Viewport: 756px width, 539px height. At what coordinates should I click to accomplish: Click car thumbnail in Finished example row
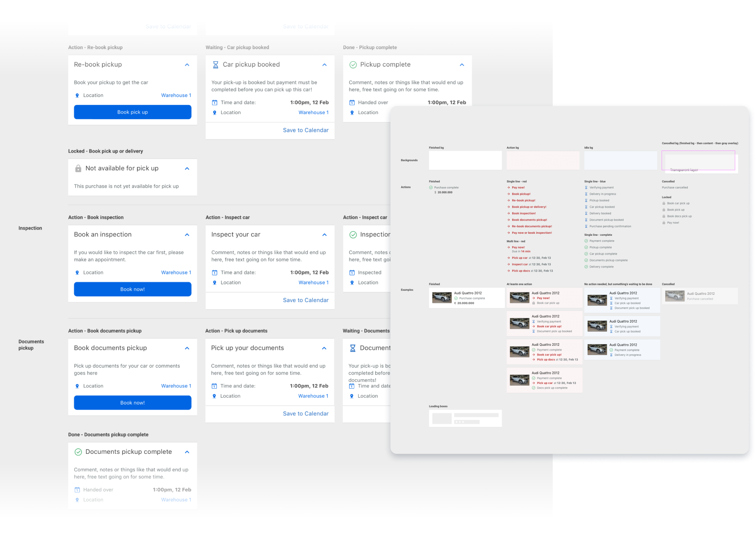point(442,298)
